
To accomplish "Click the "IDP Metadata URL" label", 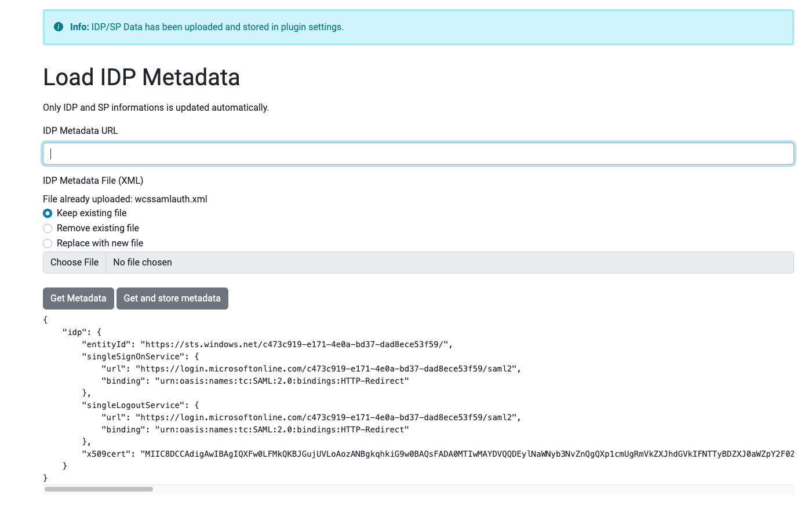I will click(x=81, y=131).
